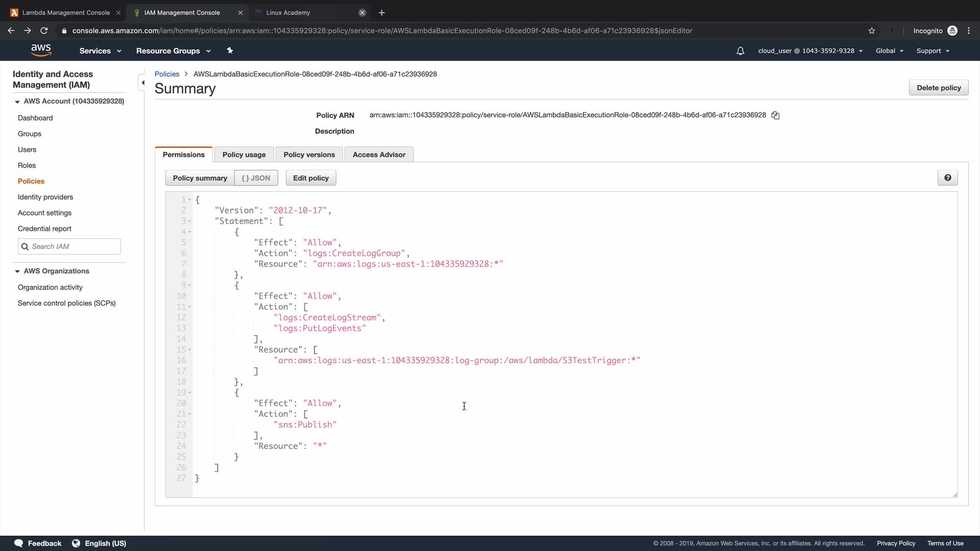Open the notifications bell

740,51
